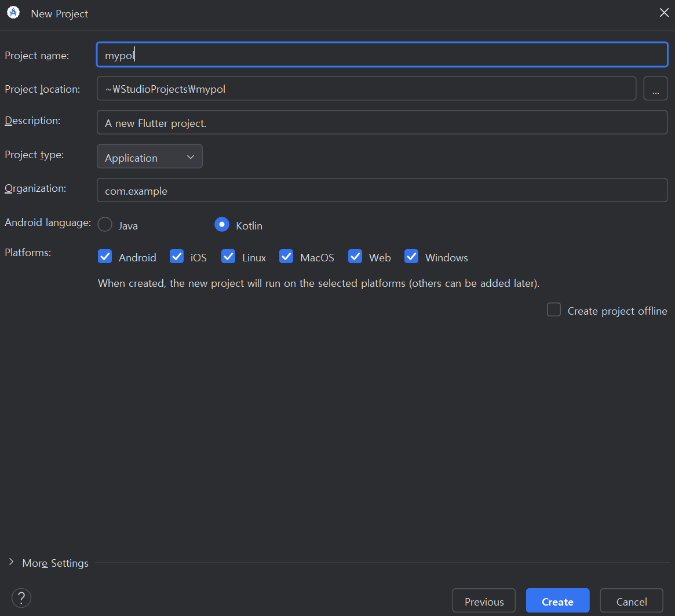This screenshot has width=675, height=616.
Task: Disable the iOS platform checkbox
Action: click(x=177, y=257)
